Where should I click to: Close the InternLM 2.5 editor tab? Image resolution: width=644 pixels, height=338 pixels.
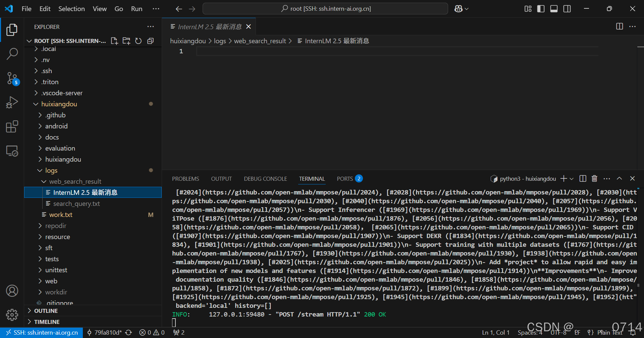pos(249,26)
